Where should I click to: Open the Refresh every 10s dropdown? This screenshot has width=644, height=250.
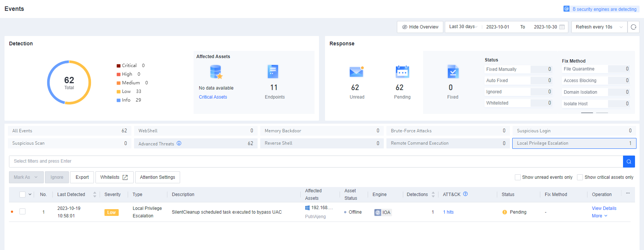point(599,27)
